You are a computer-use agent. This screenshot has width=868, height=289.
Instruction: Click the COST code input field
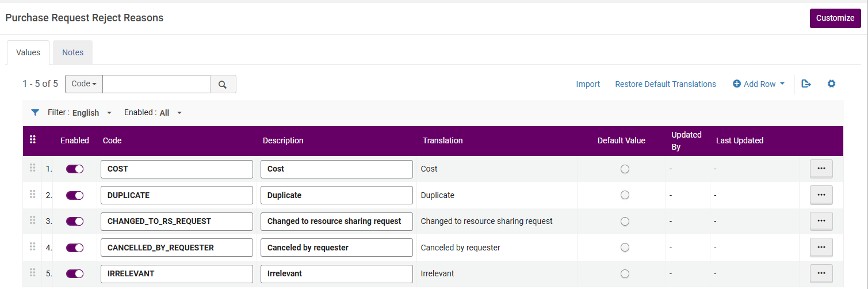pos(177,169)
